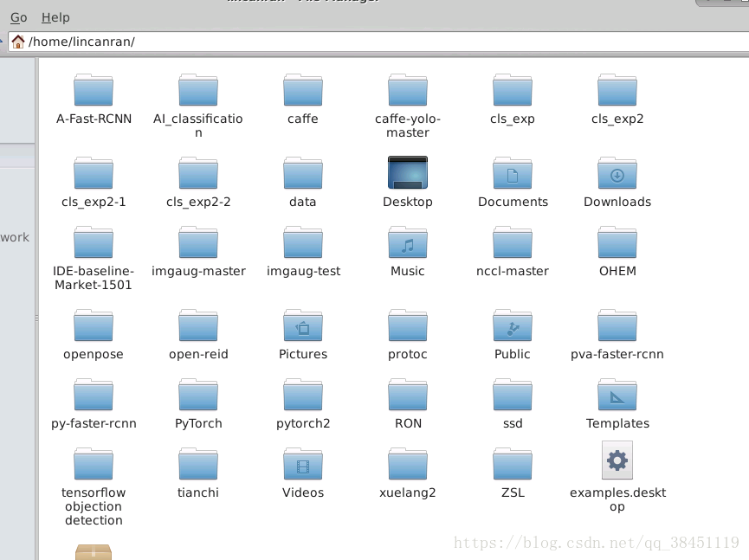The width and height of the screenshot is (749, 560).
Task: Select the pytorch2 folder icon
Action: [x=303, y=395]
